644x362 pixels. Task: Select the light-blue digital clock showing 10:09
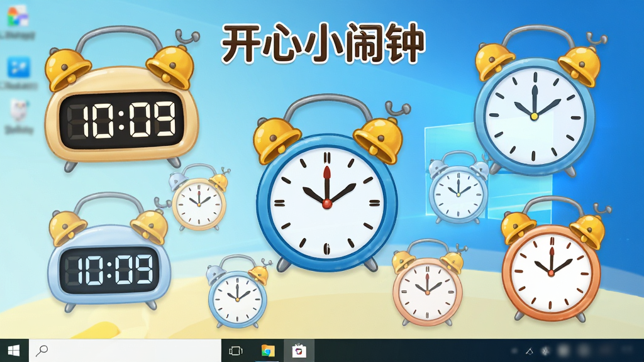tap(109, 253)
